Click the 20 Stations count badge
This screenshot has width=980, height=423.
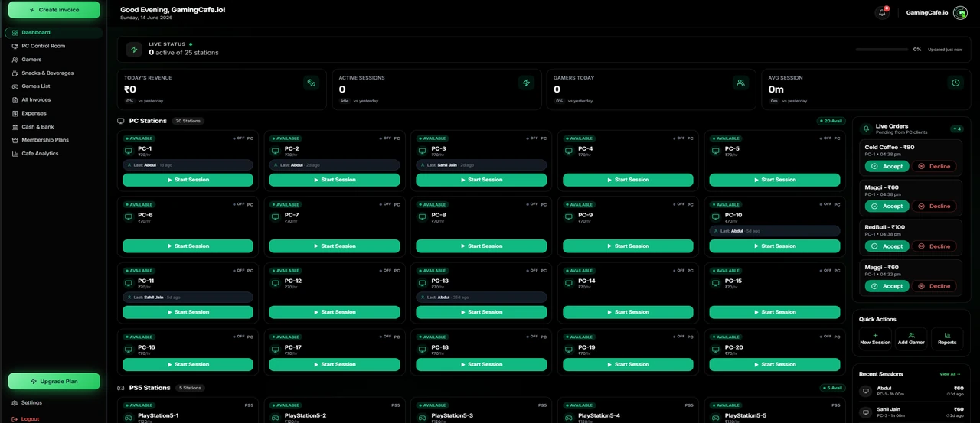tap(188, 121)
